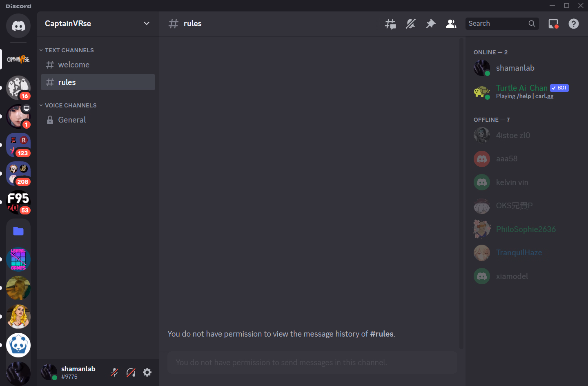Open Discord home direct messages
This screenshot has height=386, width=588.
[18, 26]
